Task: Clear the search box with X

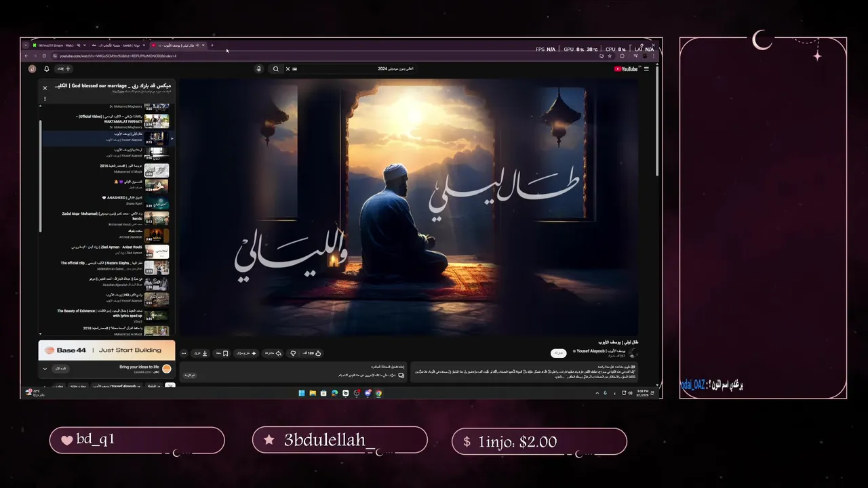Action: point(288,68)
